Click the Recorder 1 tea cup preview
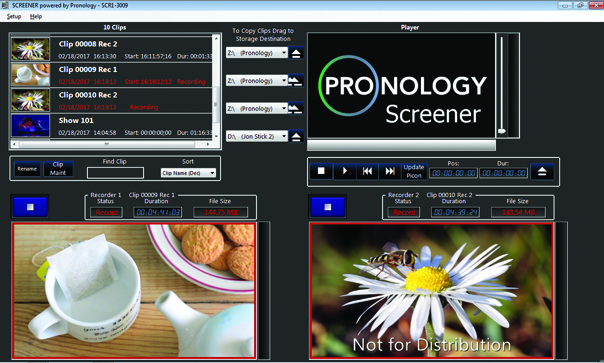 point(134,291)
